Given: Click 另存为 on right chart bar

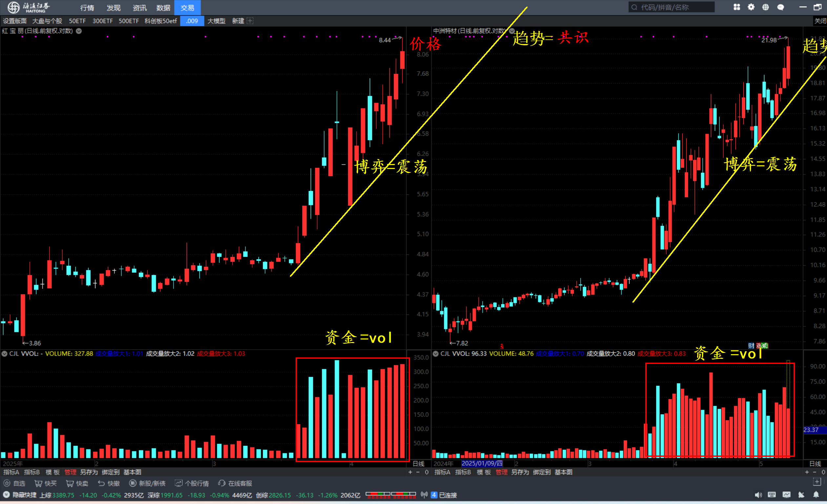Looking at the screenshot, I should (520, 472).
